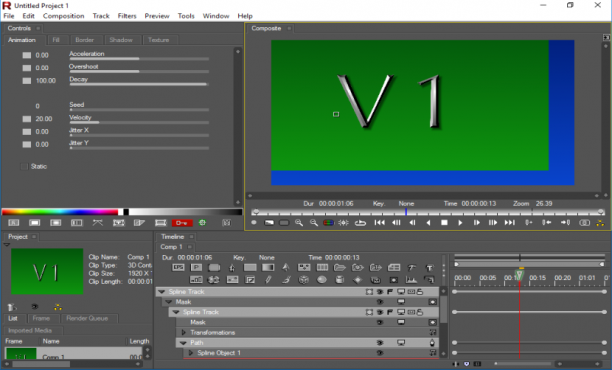Click the yellow network icon under Composite

[x=600, y=223]
